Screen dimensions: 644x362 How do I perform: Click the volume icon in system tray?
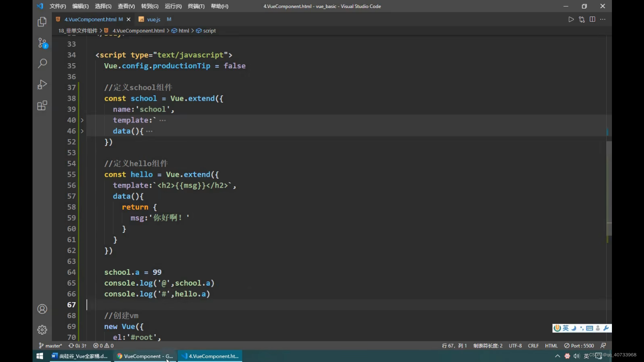(577, 356)
